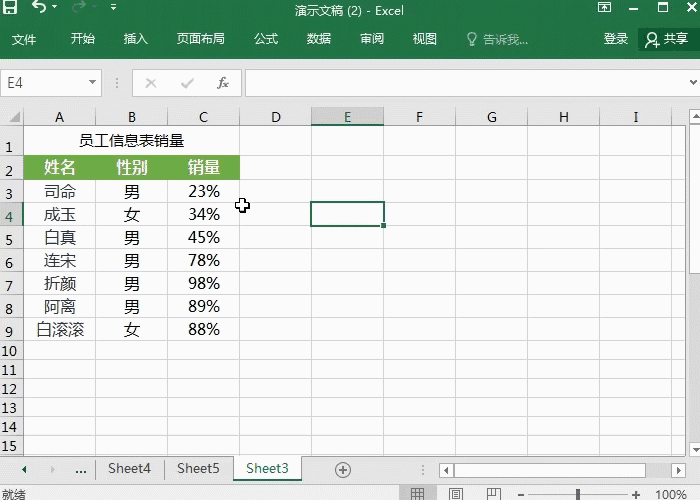Click horizontal scrollbar right arrow
This screenshot has width=700, height=500.
tap(679, 470)
